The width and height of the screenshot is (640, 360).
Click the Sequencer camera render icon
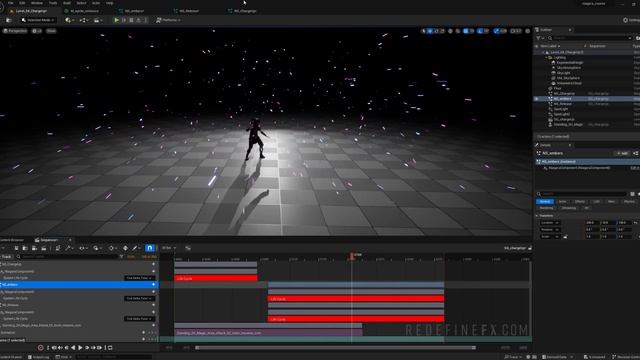click(x=43, y=248)
